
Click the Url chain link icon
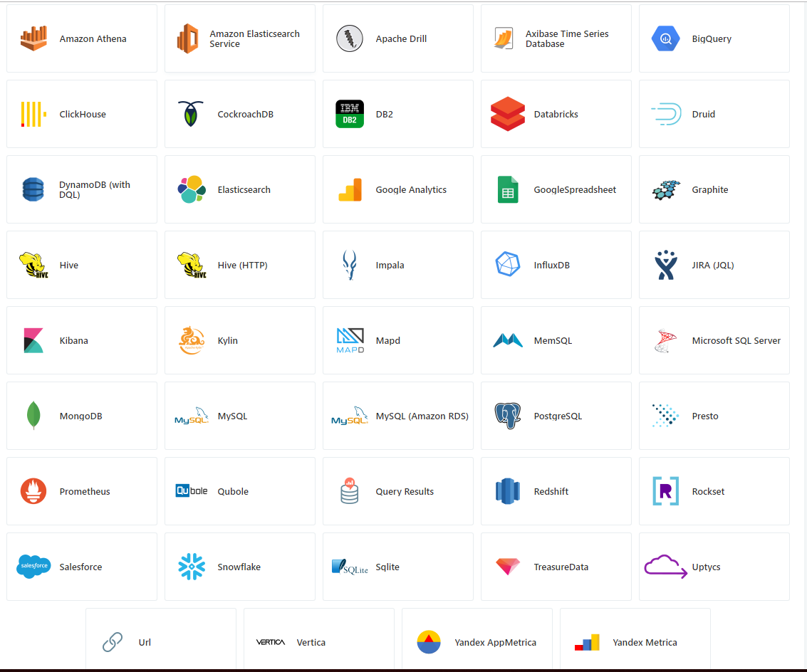[x=113, y=641]
